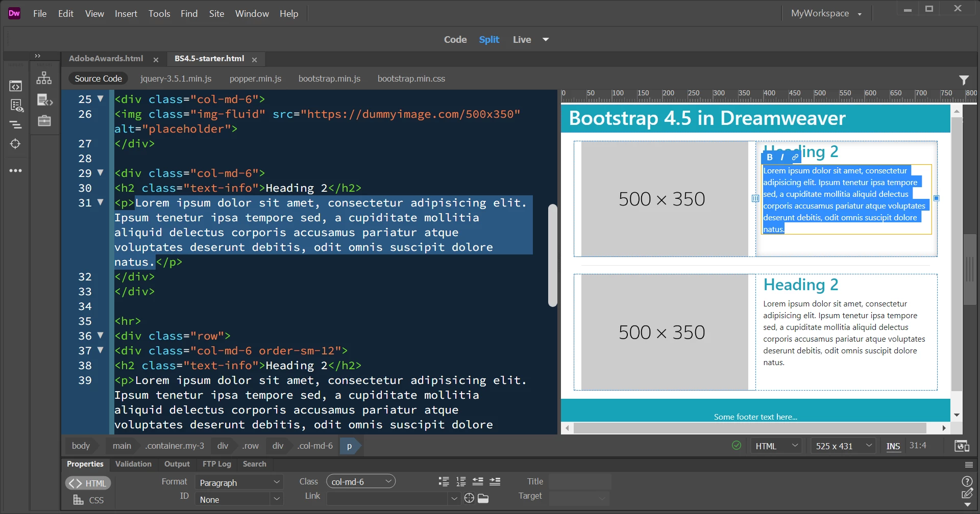
Task: Open the Live view options dropdown arrow
Action: pos(546,39)
